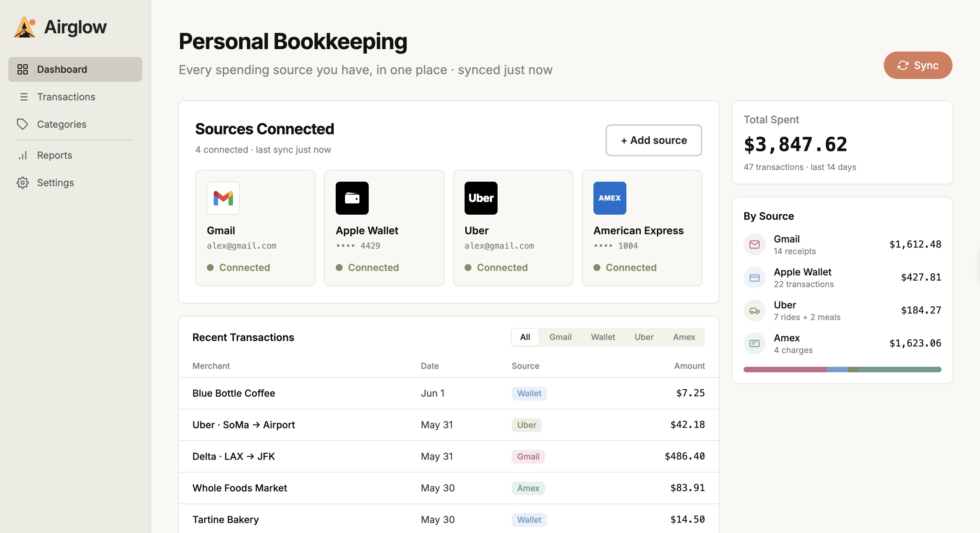Switch to the Uber filter tab
This screenshot has width=980, height=533.
[x=644, y=337]
